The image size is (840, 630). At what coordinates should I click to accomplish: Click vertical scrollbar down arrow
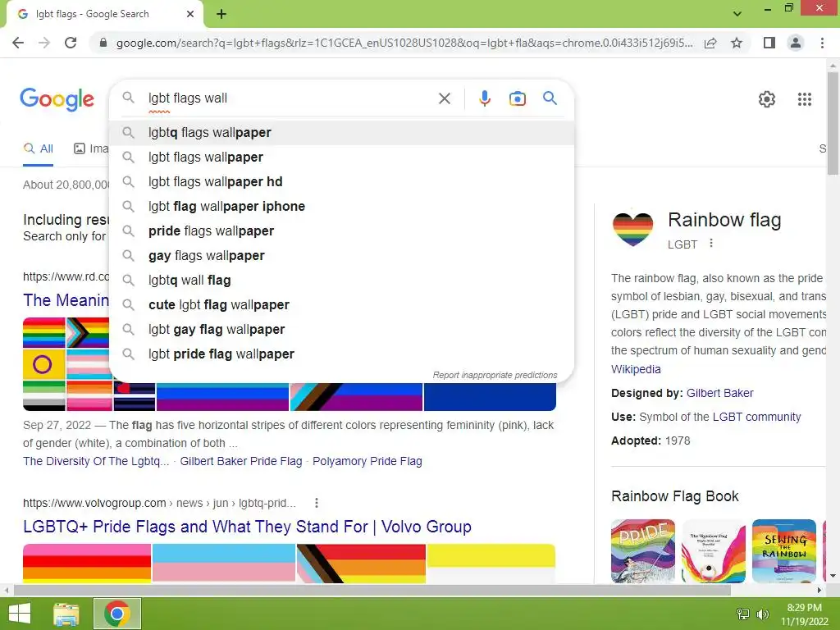pos(833,577)
